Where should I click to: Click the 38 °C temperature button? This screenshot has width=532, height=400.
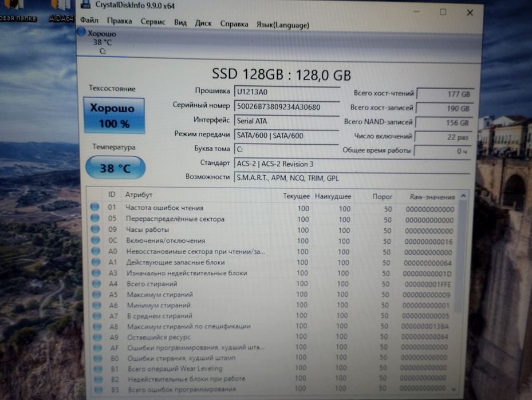115,168
